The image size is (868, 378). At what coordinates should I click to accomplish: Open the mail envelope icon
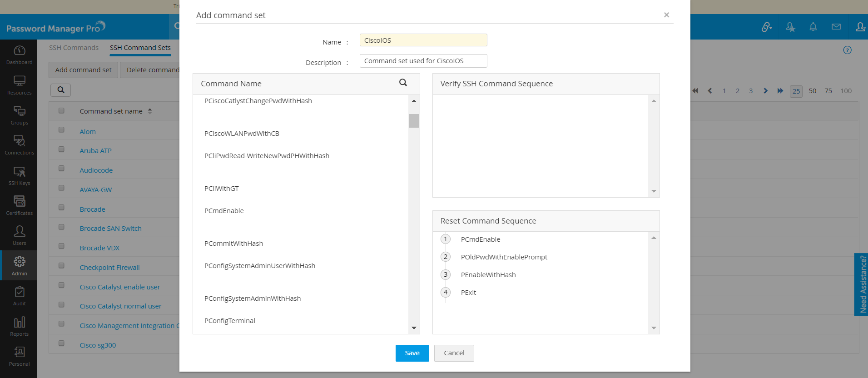[x=836, y=27]
